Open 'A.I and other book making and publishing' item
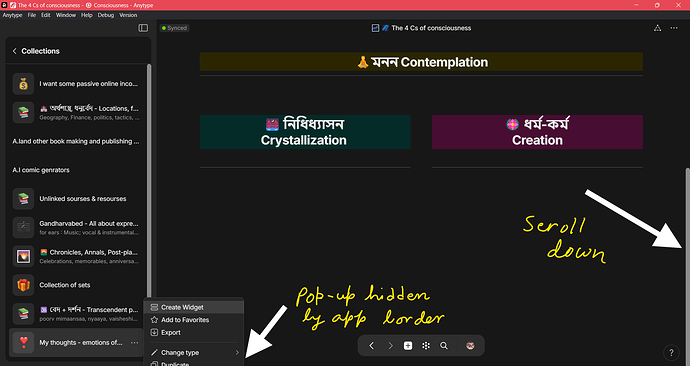The height and width of the screenshot is (366, 690). tap(77, 141)
